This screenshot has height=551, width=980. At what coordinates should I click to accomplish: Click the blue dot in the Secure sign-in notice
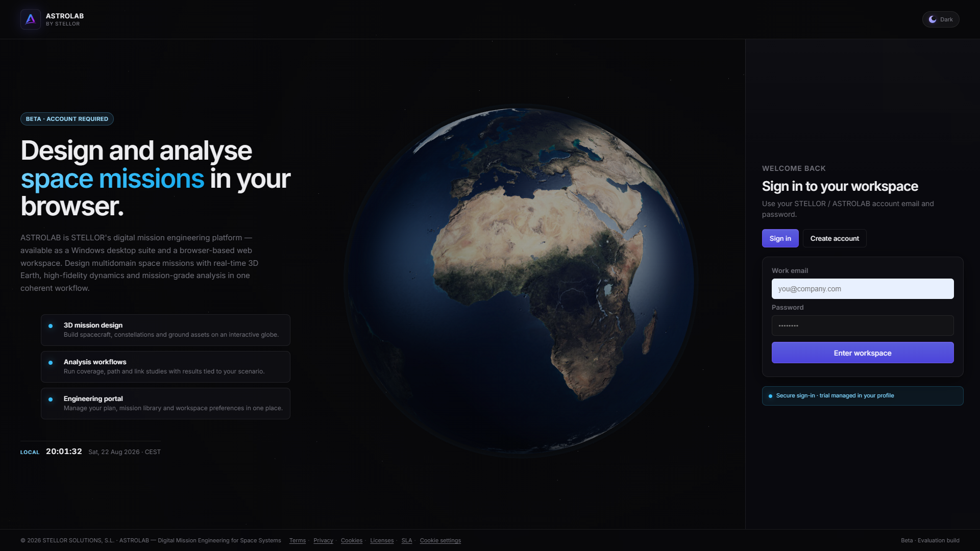click(x=770, y=396)
